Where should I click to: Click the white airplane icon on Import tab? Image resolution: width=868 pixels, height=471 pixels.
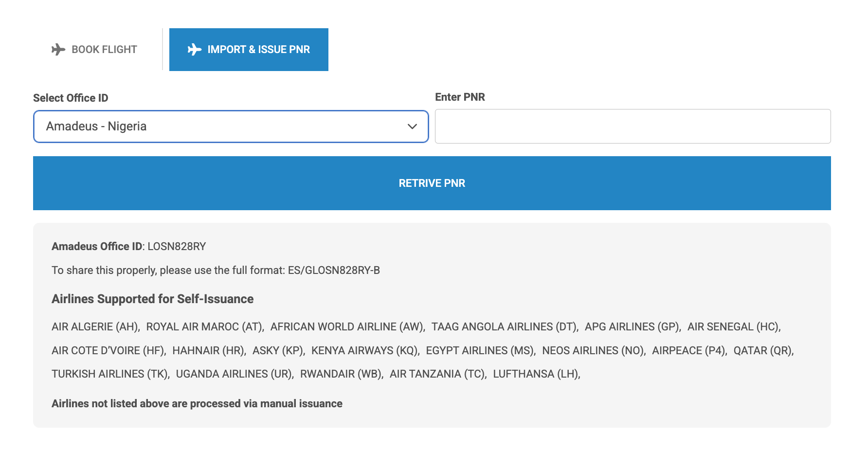pyautogui.click(x=194, y=50)
